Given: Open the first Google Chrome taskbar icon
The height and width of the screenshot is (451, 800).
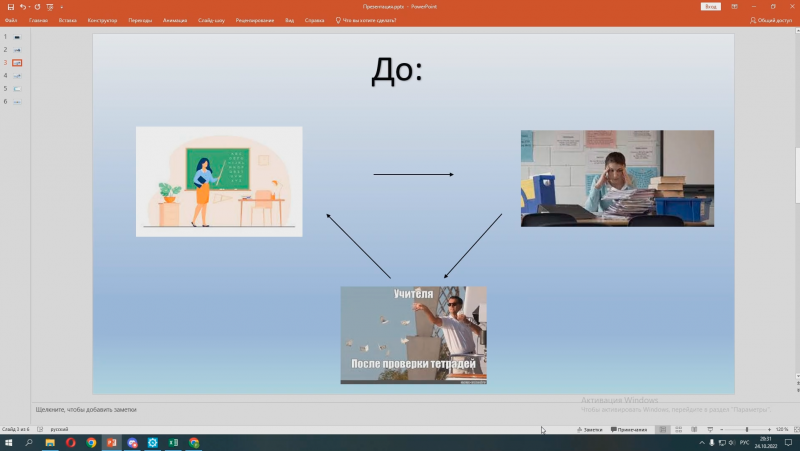Looking at the screenshot, I should coord(91,443).
